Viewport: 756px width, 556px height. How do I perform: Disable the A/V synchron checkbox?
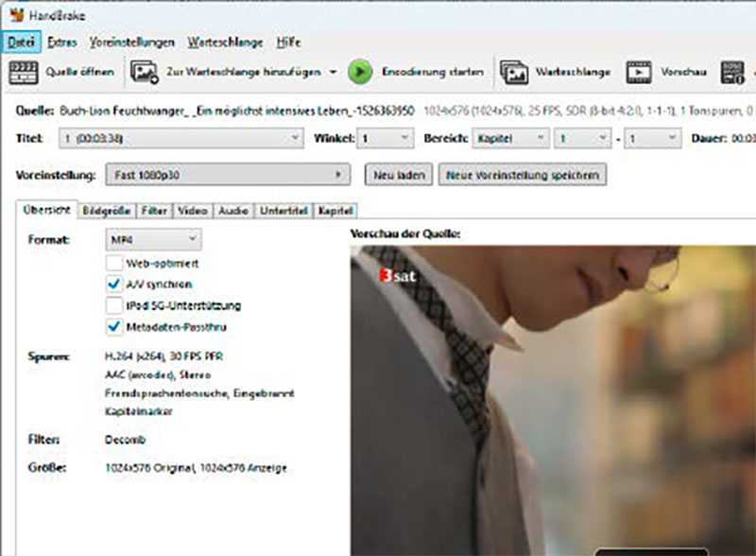(x=114, y=284)
